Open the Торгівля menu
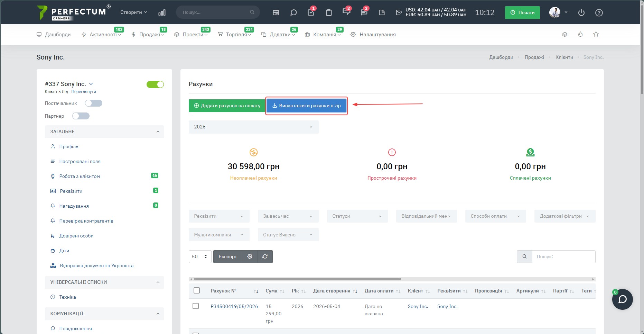This screenshot has width=644, height=334. coord(234,35)
